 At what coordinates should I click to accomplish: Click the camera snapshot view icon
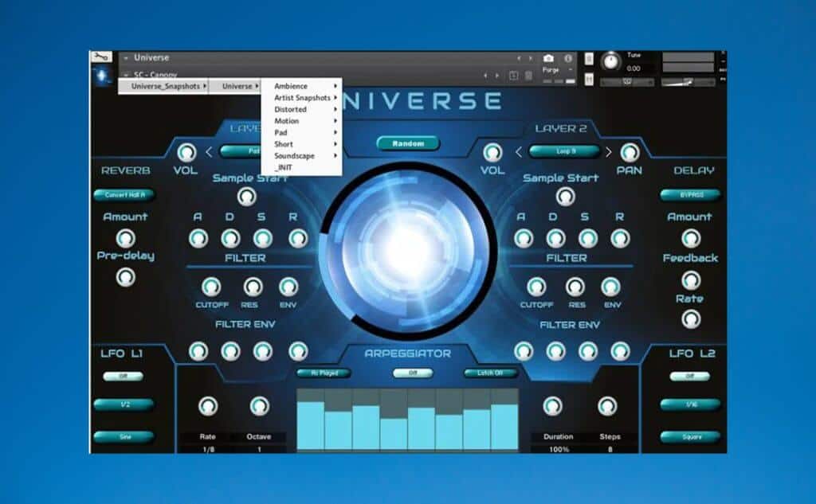[548, 58]
